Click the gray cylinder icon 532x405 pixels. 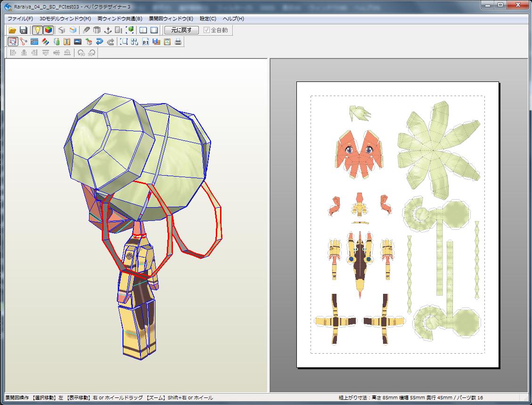[97, 30]
